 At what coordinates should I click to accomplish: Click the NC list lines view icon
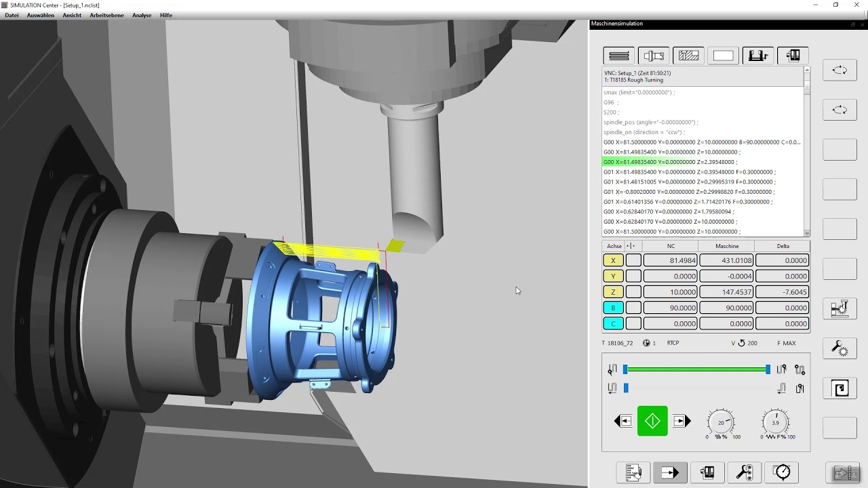click(619, 56)
